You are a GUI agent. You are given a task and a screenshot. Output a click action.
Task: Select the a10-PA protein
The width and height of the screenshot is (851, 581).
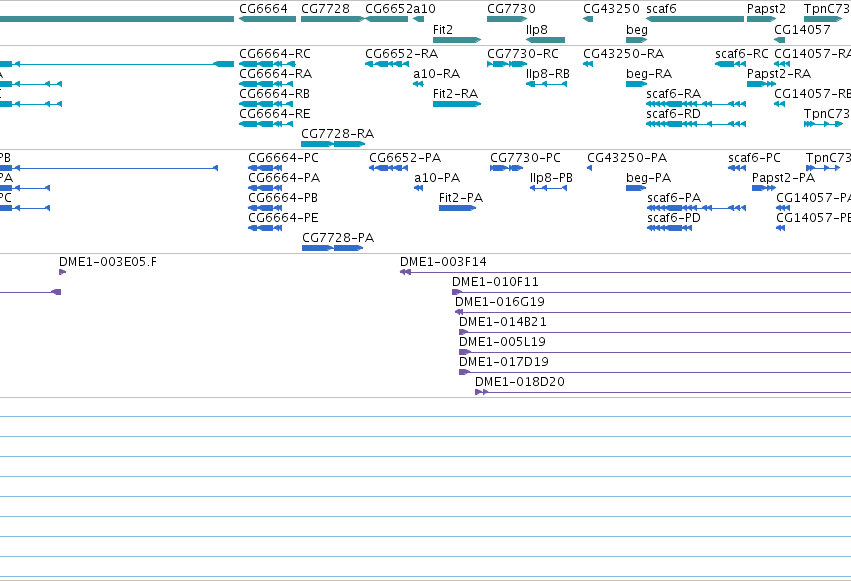[x=418, y=188]
